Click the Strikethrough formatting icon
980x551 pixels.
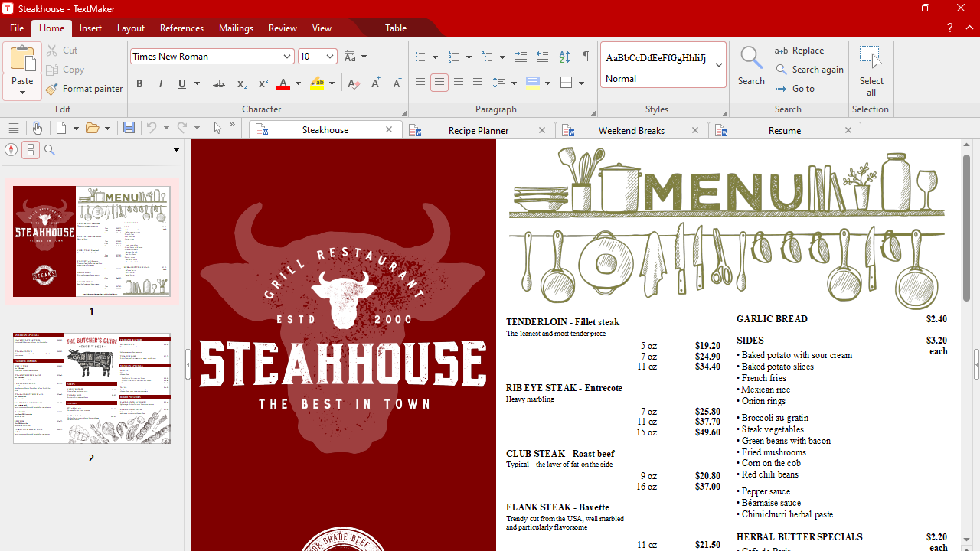click(x=219, y=83)
